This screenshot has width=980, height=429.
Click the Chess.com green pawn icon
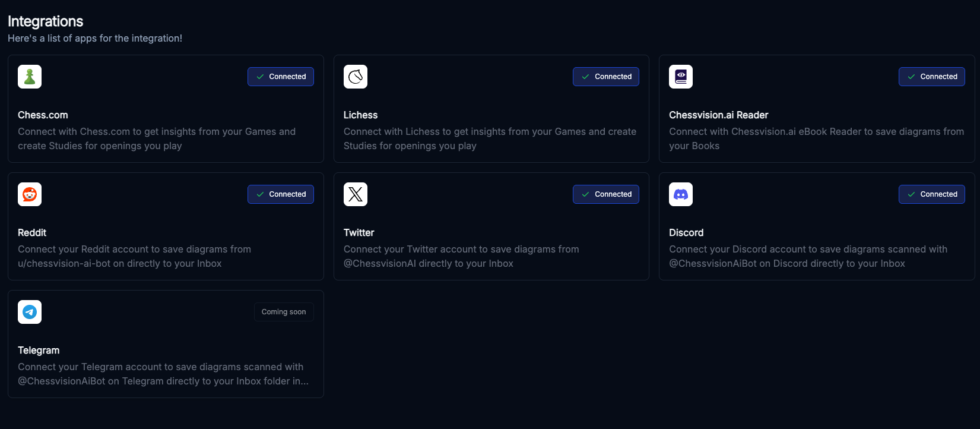tap(30, 77)
